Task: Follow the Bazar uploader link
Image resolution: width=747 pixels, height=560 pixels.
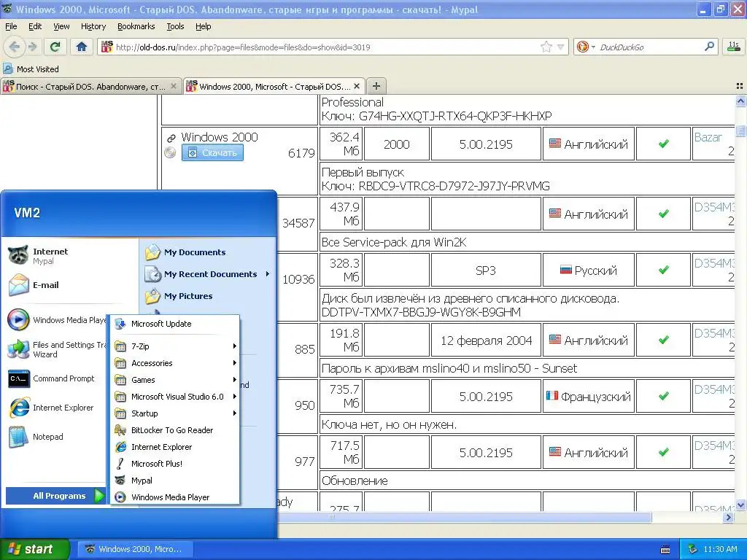Action: (708, 137)
